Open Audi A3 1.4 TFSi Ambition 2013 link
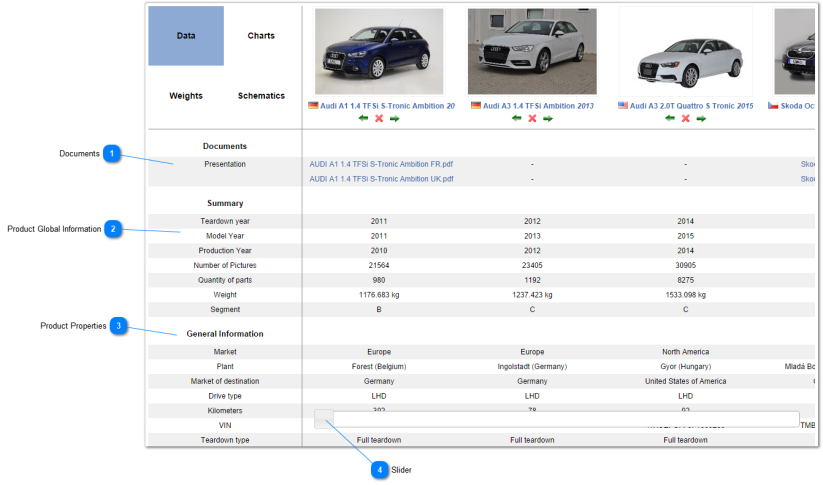Viewport: 823px width, 485px height. pos(538,106)
